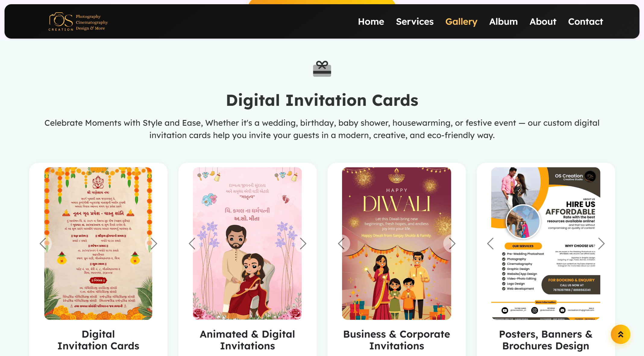Show previous image in Digital Invitation Cards carousel
644x356 pixels.
(x=43, y=243)
